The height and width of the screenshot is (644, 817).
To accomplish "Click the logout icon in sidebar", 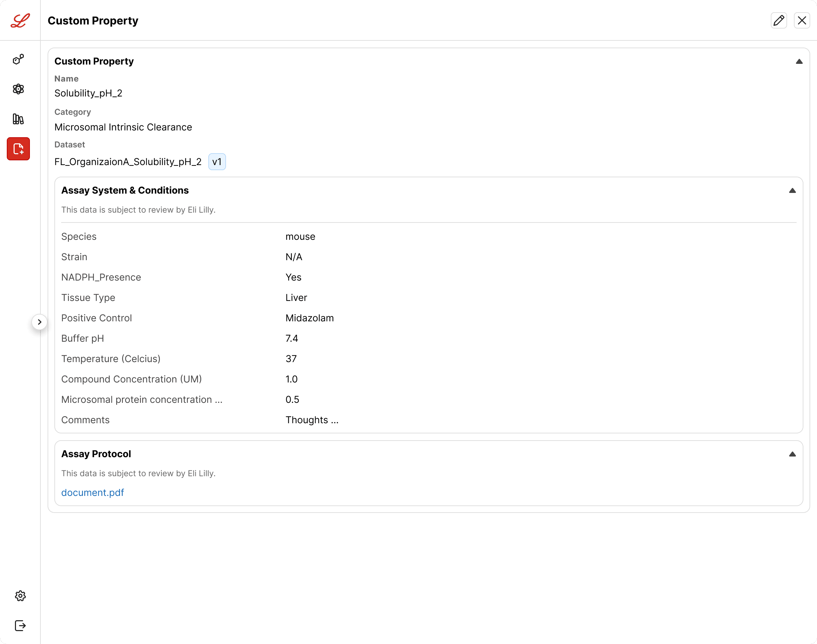I will coord(20,626).
